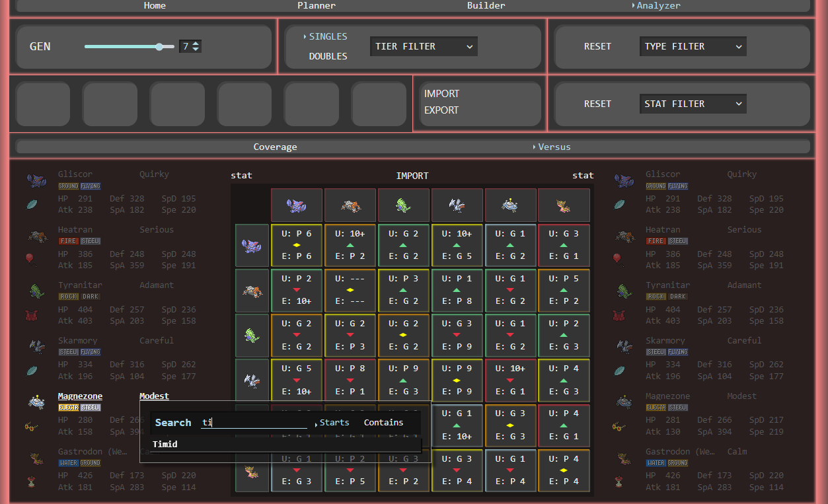Viewport: 828px width, 504px height.
Task: Click RESET beside TYPE FILTER
Action: [597, 46]
